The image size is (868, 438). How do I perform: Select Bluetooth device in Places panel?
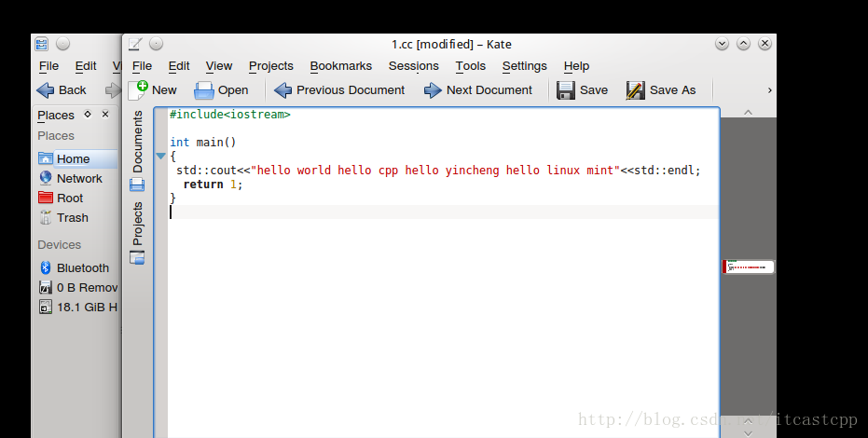tap(77, 267)
